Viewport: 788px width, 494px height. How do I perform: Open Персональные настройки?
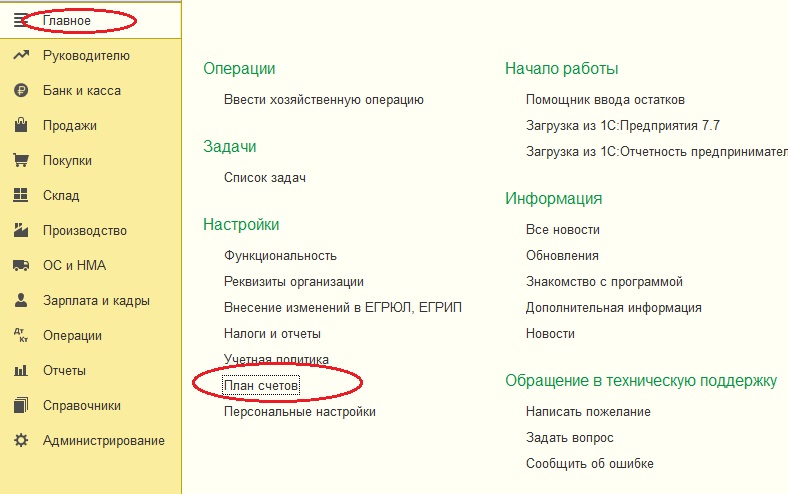(300, 412)
